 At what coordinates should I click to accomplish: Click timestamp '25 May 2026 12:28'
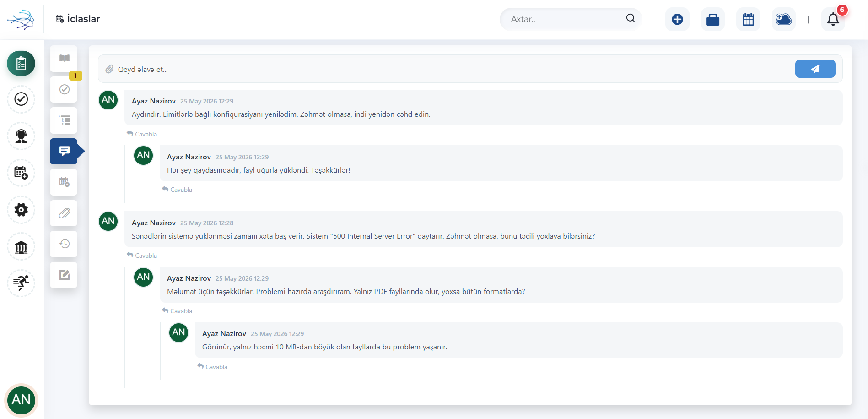207,223
